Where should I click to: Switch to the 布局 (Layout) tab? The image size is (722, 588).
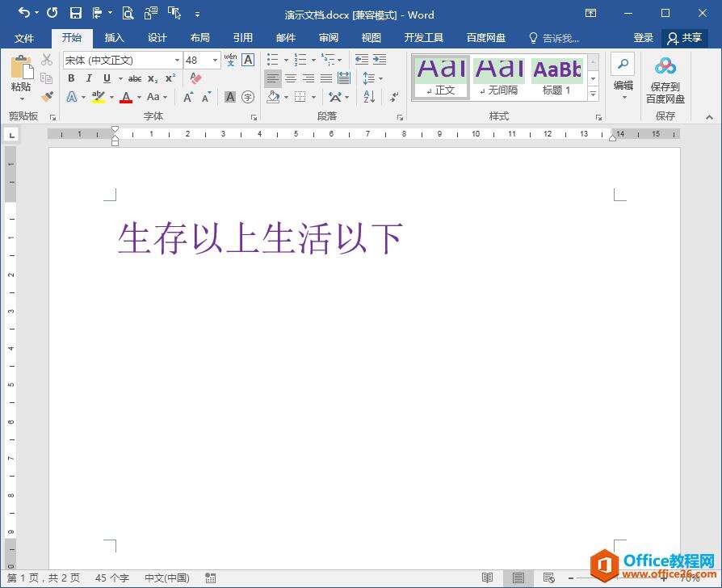(199, 38)
